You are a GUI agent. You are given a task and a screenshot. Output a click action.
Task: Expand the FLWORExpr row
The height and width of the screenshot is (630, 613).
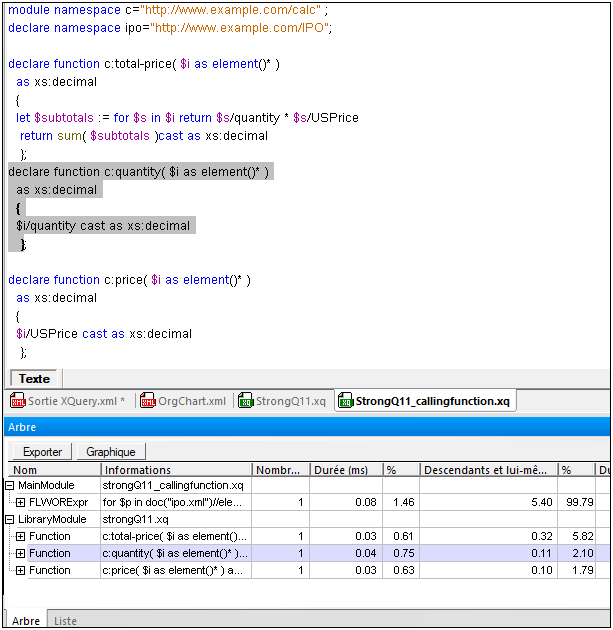(21, 502)
